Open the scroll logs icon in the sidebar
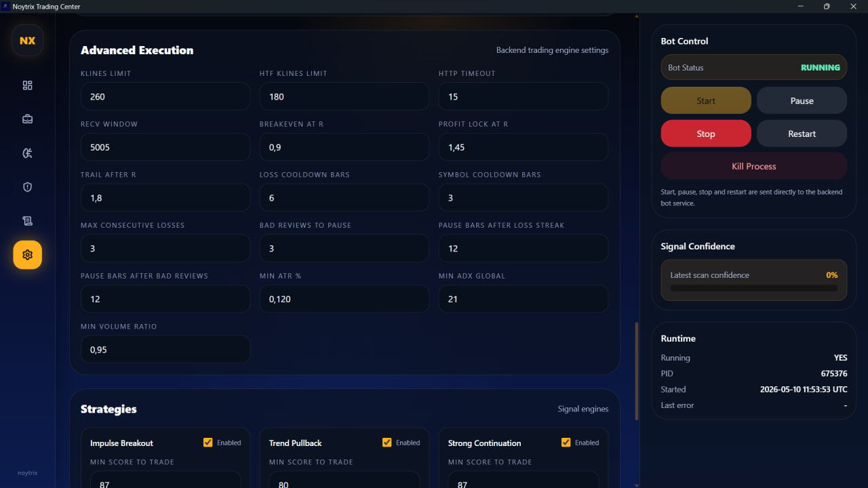The height and width of the screenshot is (488, 868). click(x=27, y=221)
